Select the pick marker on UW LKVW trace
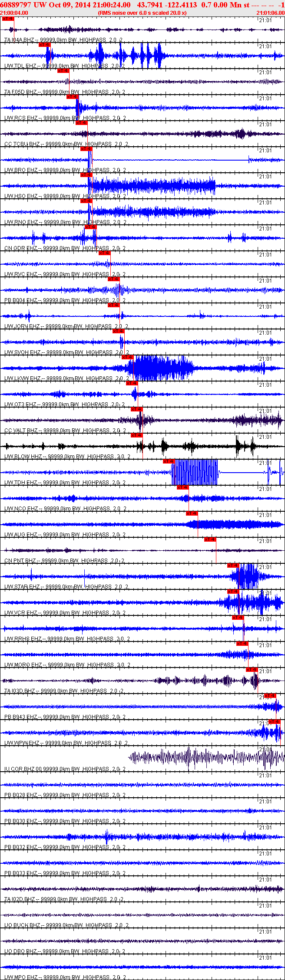The width and height of the screenshot is (285, 980). [127, 357]
